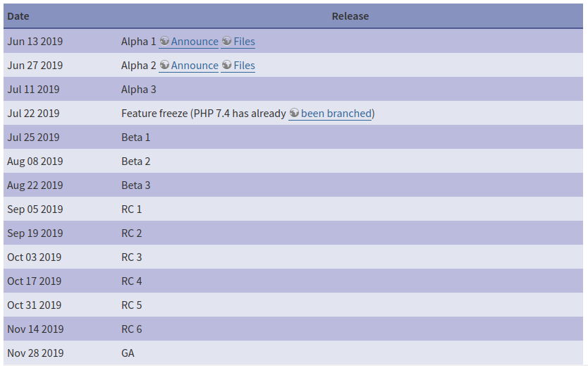
Task: Select the Oct 03 2019 date cell
Action: coord(35,257)
